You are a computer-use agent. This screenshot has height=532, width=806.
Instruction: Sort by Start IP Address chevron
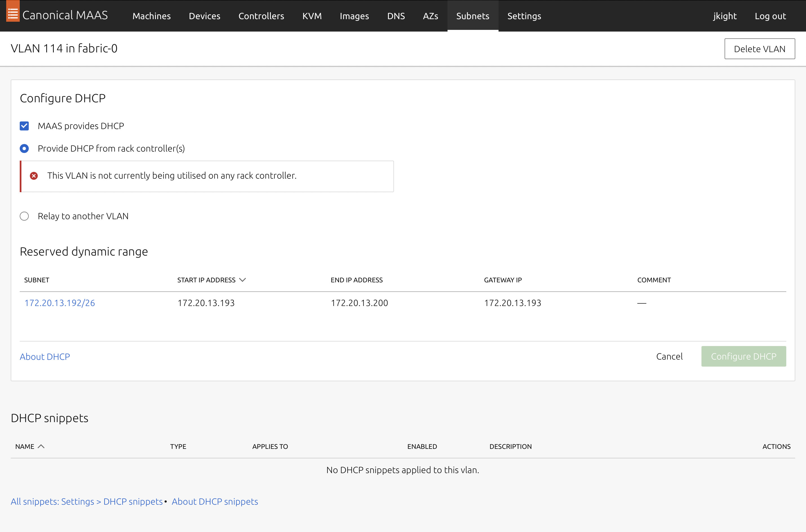[x=242, y=280]
